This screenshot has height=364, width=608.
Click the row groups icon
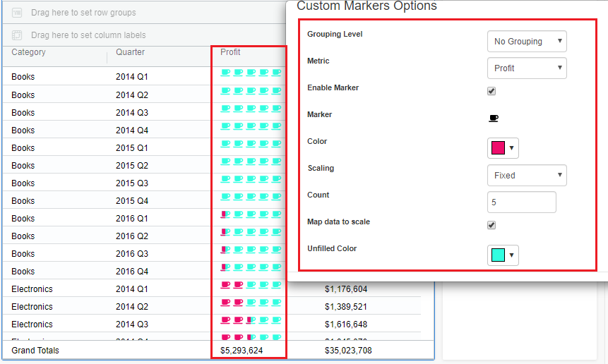tap(17, 13)
